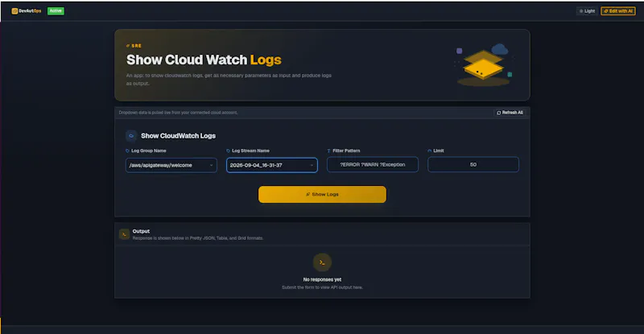Click the Log Stream Name tag icon
The height and width of the screenshot is (334, 644).
click(x=229, y=151)
